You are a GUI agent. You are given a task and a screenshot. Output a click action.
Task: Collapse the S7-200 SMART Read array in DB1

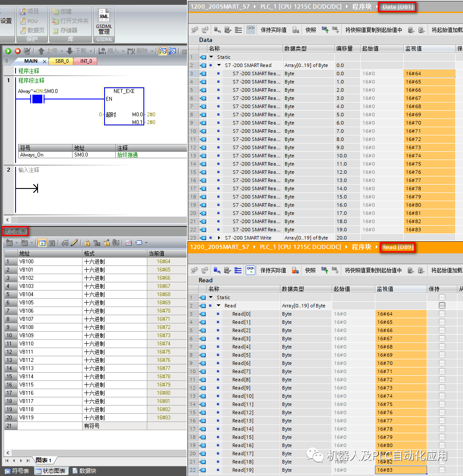(219, 65)
